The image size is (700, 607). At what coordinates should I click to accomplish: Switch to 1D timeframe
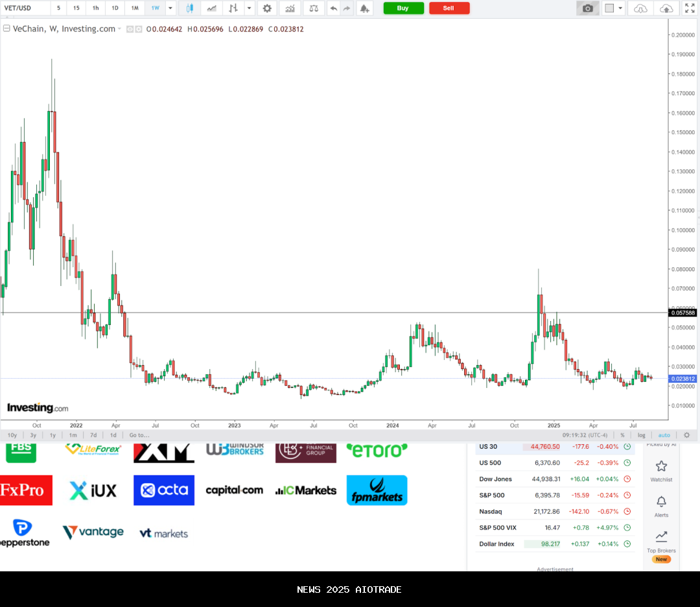tap(115, 8)
